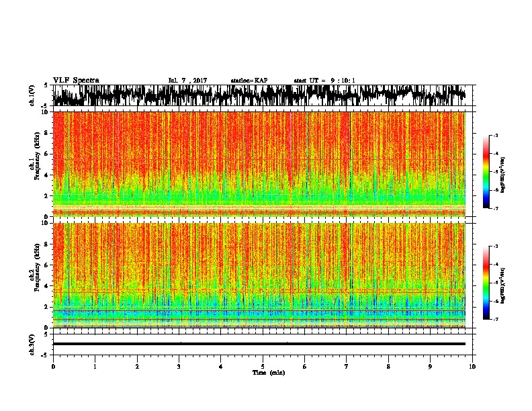Click the ch.1 "Frequency (kHz)" axis label
The height and width of the screenshot is (411, 532).
[x=36, y=156]
